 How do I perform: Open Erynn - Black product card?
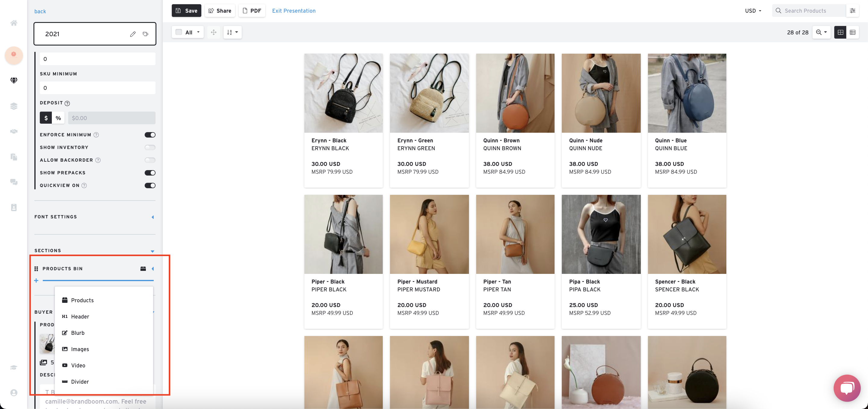tap(343, 120)
